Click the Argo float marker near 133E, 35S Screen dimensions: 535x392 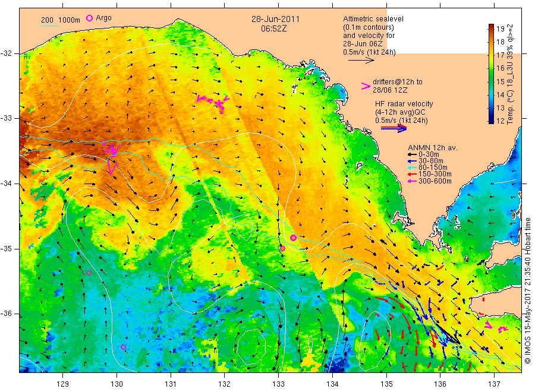282,248
